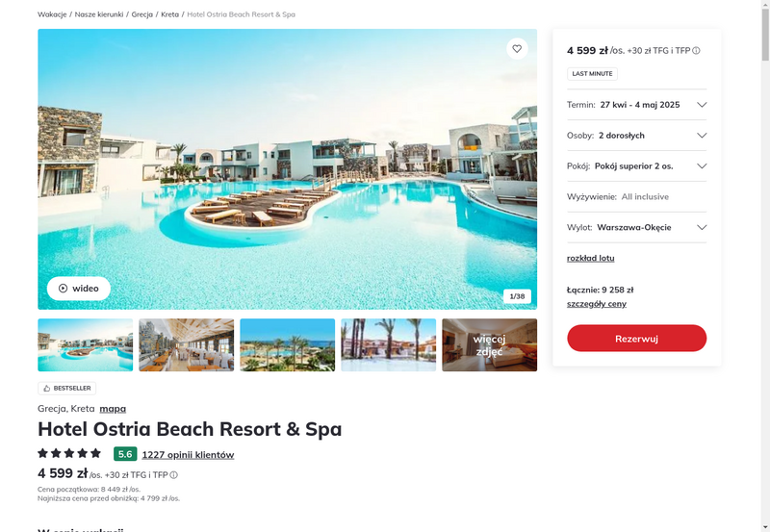Click the green 5.6 rating badge

click(125, 454)
